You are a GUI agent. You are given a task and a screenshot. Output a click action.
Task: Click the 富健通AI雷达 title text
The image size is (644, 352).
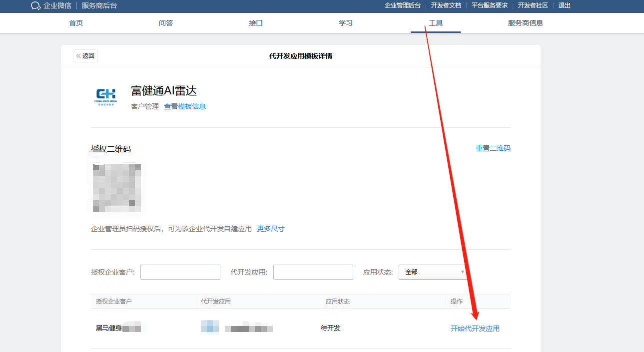point(164,91)
